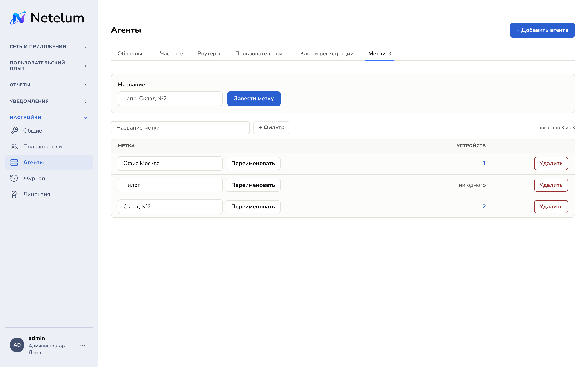This screenshot has height=367, width=588.
Task: Focus the Название метки search field
Action: tap(180, 128)
